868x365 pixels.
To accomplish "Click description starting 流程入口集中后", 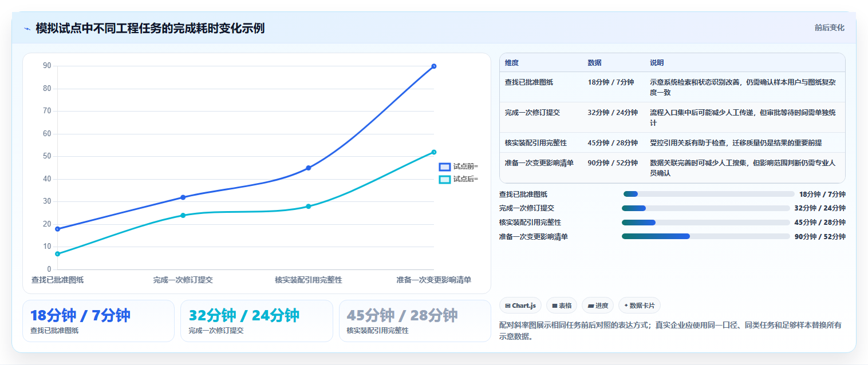I will tap(743, 118).
